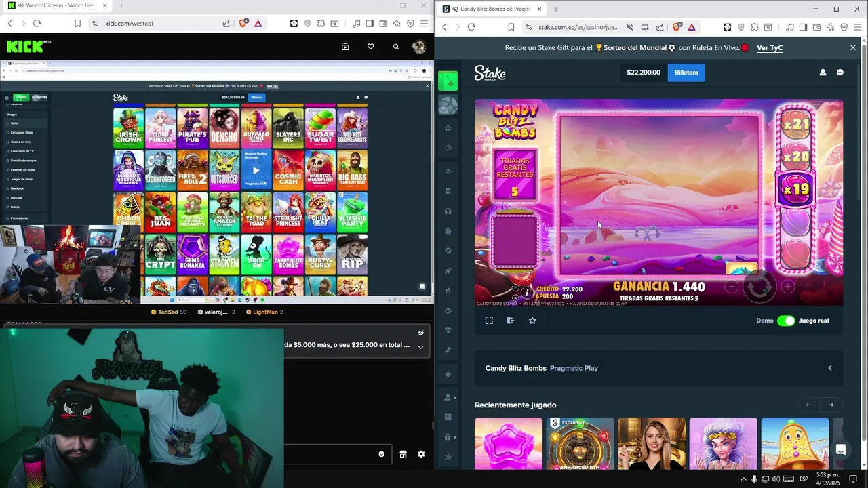The width and height of the screenshot is (868, 488).
Task: Click the spin button in the slot game
Action: [x=759, y=287]
